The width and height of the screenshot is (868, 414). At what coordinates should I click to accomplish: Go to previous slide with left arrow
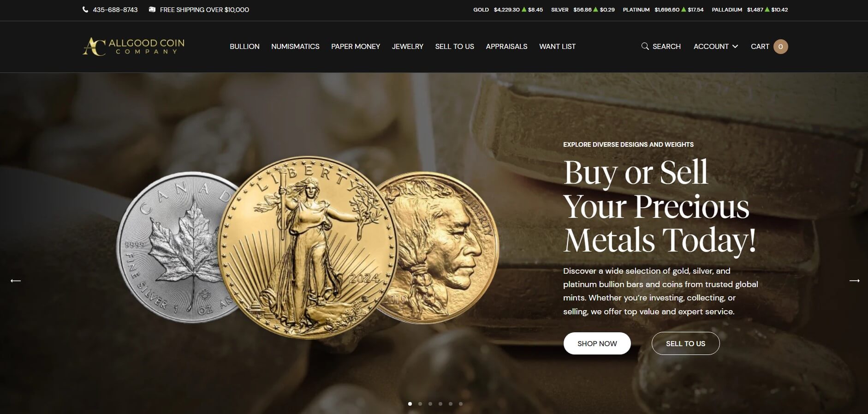click(x=16, y=281)
